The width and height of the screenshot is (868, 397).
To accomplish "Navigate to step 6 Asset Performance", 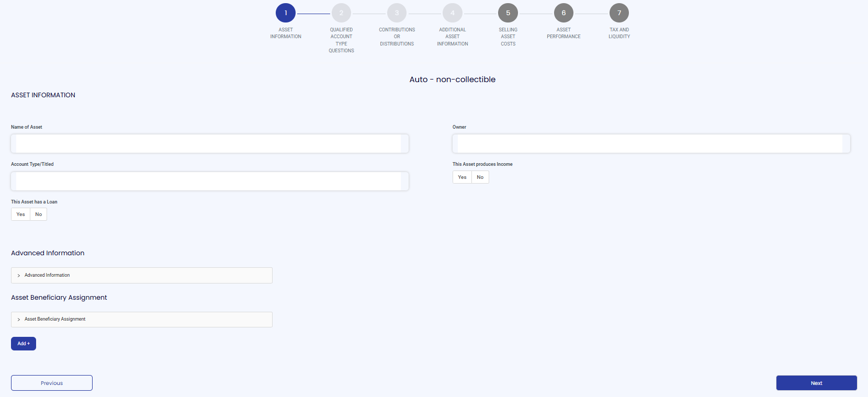I will pos(563,13).
